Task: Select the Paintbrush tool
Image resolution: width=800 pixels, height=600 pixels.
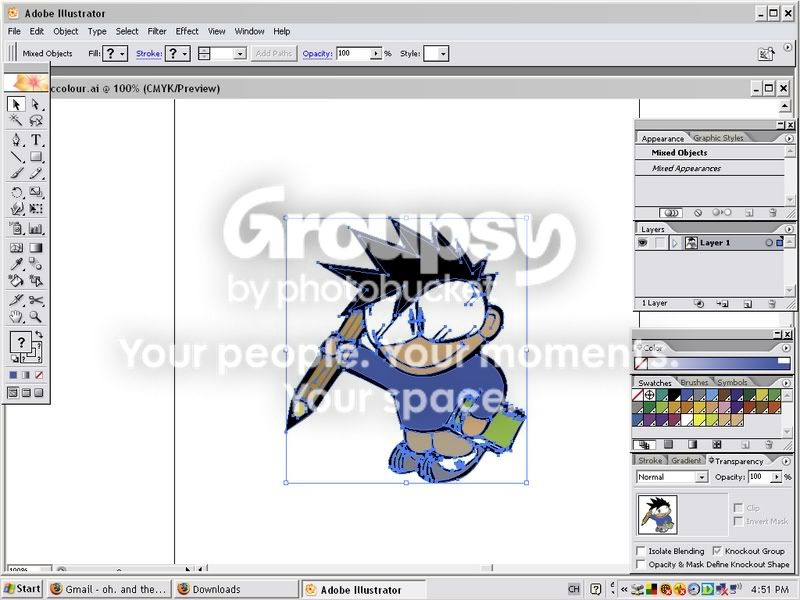Action: pos(16,173)
